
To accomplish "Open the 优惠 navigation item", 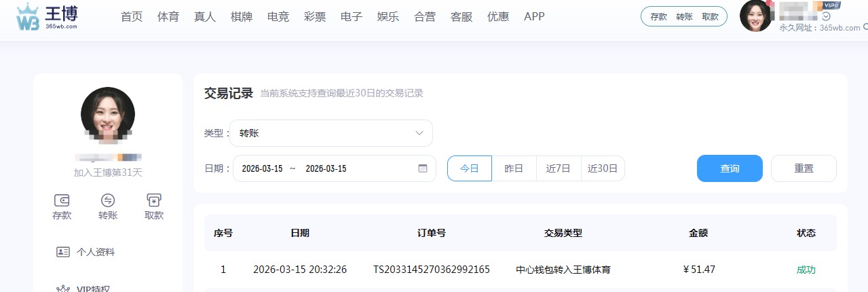I will pyautogui.click(x=498, y=17).
